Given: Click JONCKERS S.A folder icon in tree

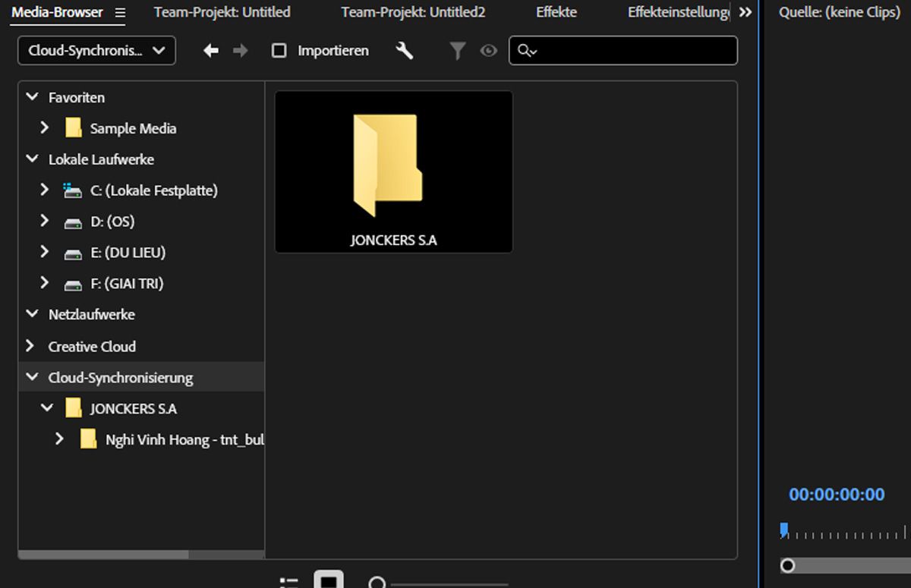Looking at the screenshot, I should coord(74,408).
